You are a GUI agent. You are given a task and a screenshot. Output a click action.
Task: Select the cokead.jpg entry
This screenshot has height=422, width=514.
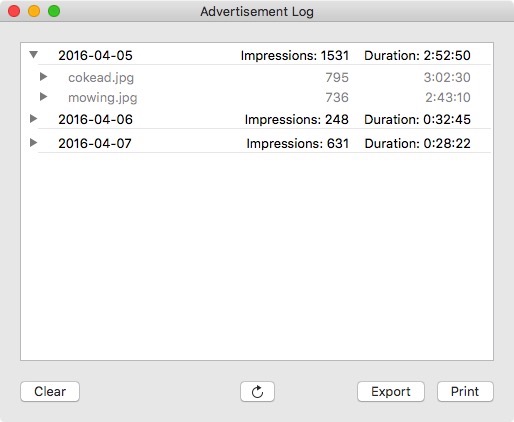[257, 77]
